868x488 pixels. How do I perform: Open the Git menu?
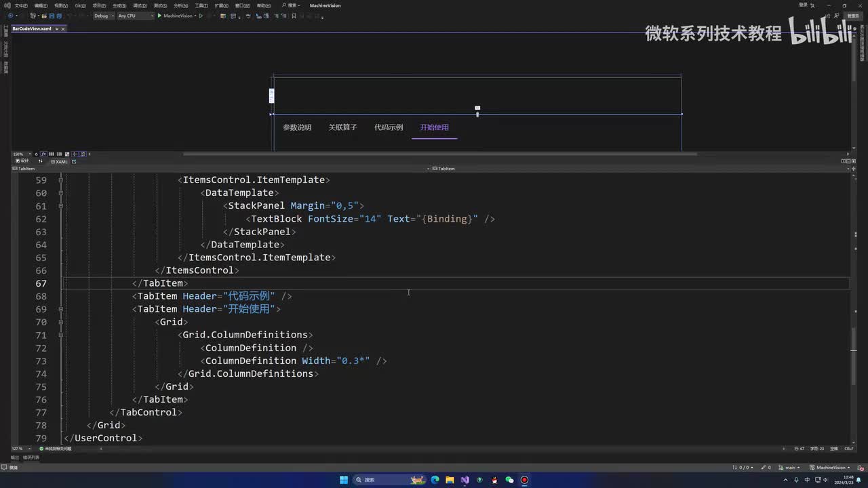pos(80,5)
